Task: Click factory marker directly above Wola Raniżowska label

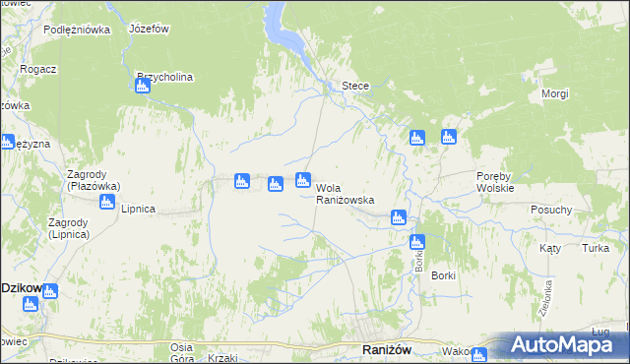Action: coord(303,180)
